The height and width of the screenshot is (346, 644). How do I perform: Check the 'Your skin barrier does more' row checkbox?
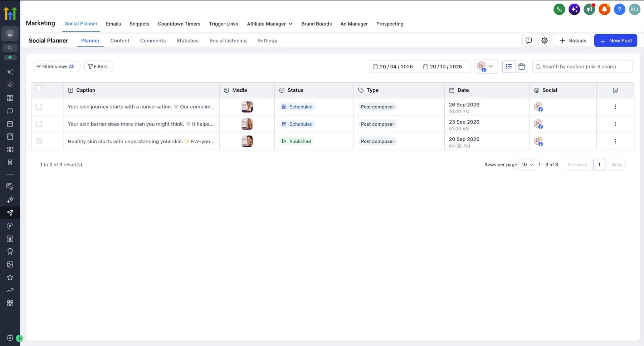pos(39,124)
